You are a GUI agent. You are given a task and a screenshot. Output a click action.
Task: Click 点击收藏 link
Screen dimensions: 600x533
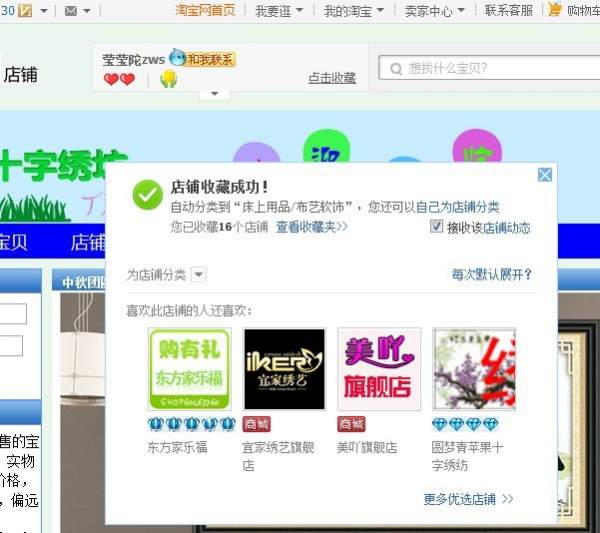[x=332, y=78]
